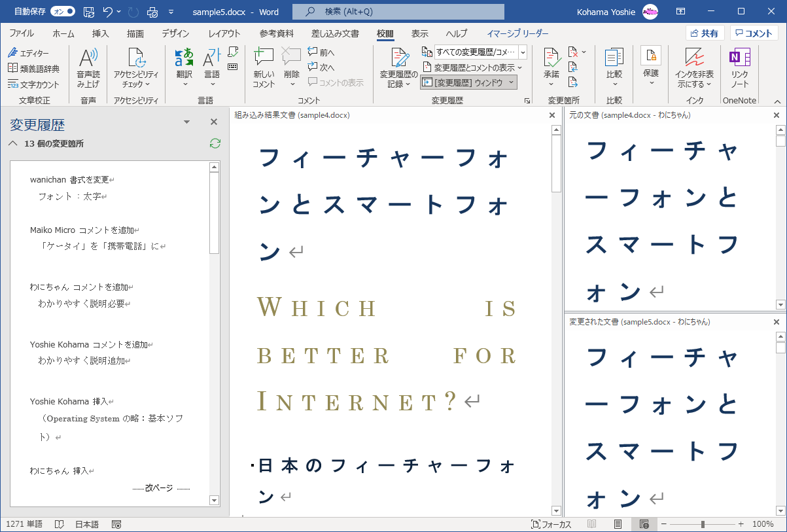Run the Accessibility Checker (アクセシビリティチェック)
Viewport: 787px width, 532px height.
coord(136,69)
